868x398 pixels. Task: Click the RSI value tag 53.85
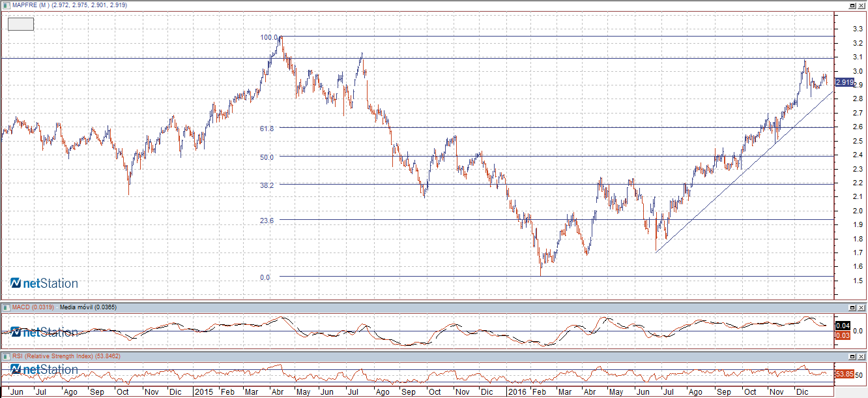844,375
